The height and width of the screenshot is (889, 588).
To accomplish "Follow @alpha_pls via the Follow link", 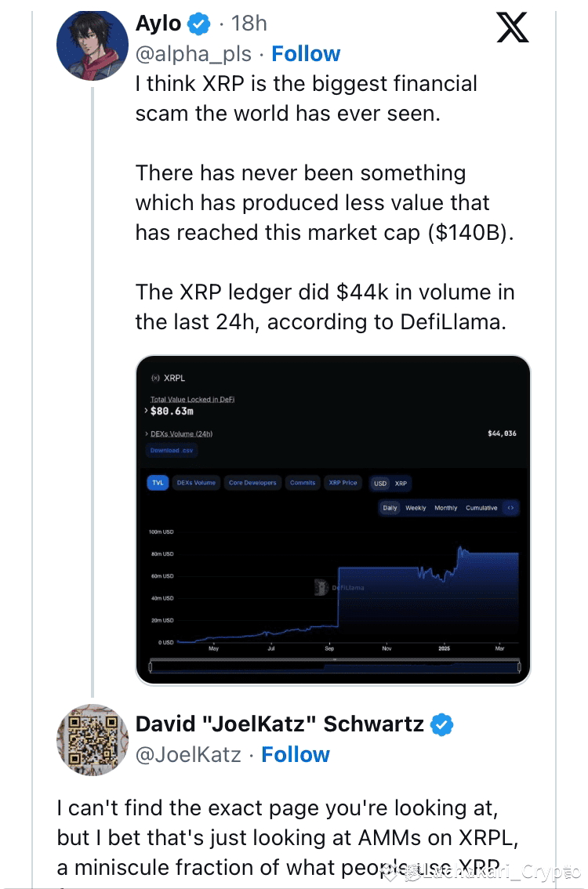I will [306, 53].
